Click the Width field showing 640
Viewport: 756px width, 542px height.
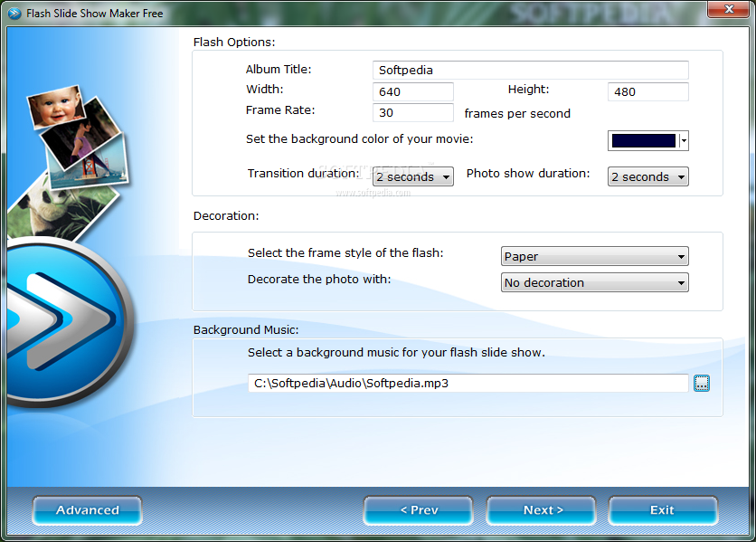click(x=412, y=91)
